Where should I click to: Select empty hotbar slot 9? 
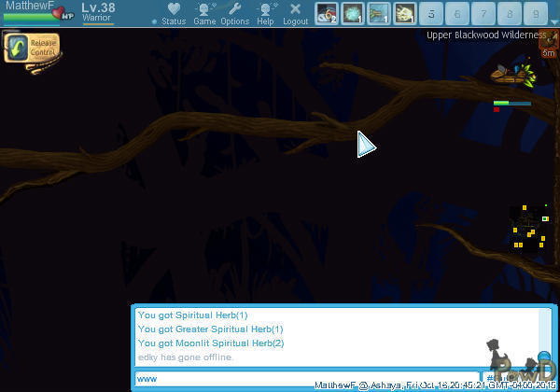click(x=535, y=13)
